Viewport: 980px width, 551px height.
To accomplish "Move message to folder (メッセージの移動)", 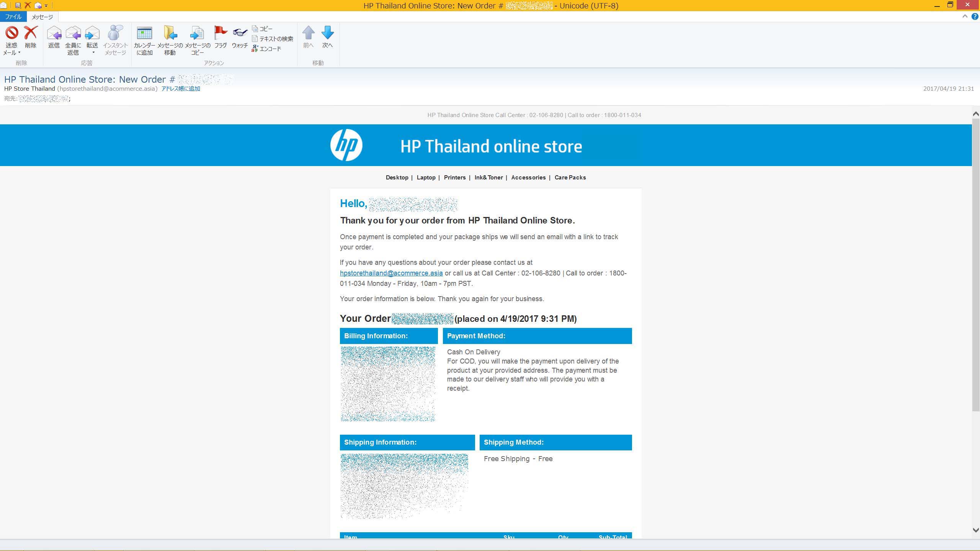I will point(170,40).
